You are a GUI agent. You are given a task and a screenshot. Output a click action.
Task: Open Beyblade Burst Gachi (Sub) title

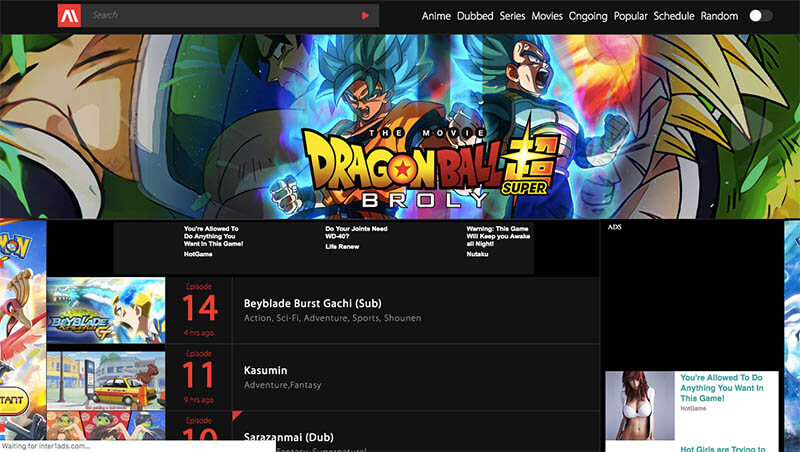click(x=313, y=303)
